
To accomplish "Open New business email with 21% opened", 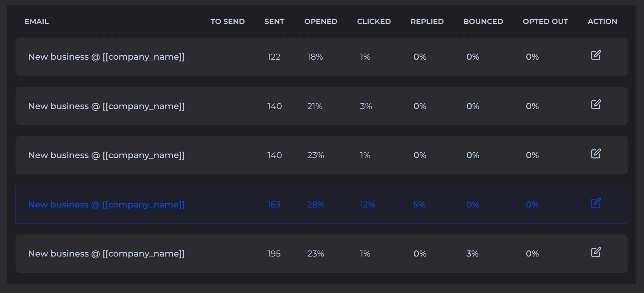I will (106, 106).
